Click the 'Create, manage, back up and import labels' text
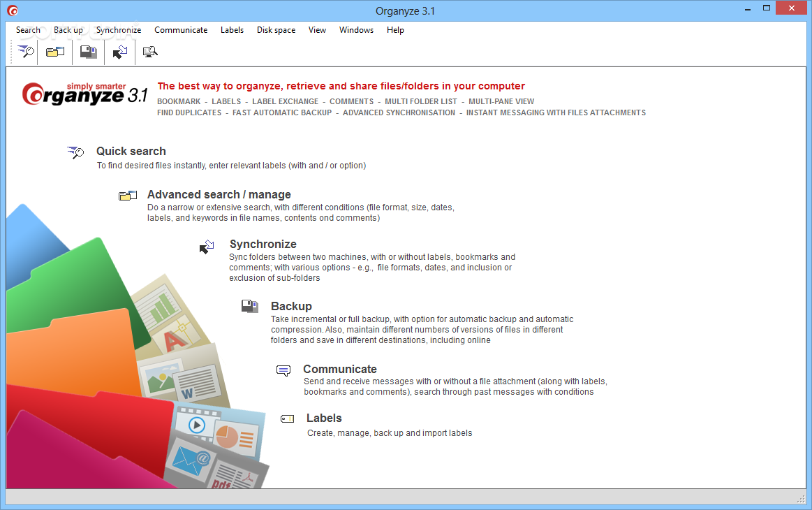Viewport: 812px width, 510px height. click(x=390, y=433)
